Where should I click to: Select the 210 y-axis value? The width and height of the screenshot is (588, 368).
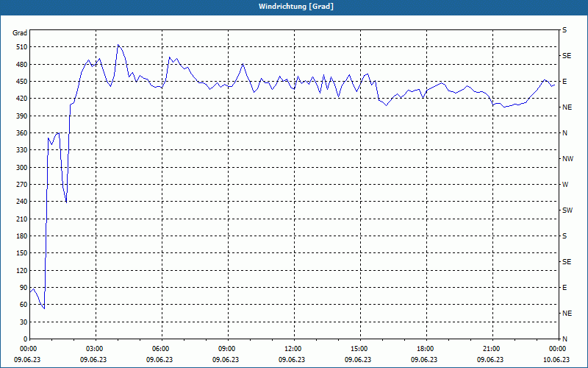(22, 219)
